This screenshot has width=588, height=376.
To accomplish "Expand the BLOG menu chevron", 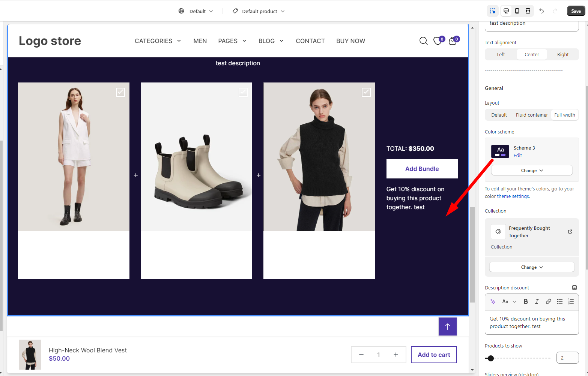I will [281, 41].
